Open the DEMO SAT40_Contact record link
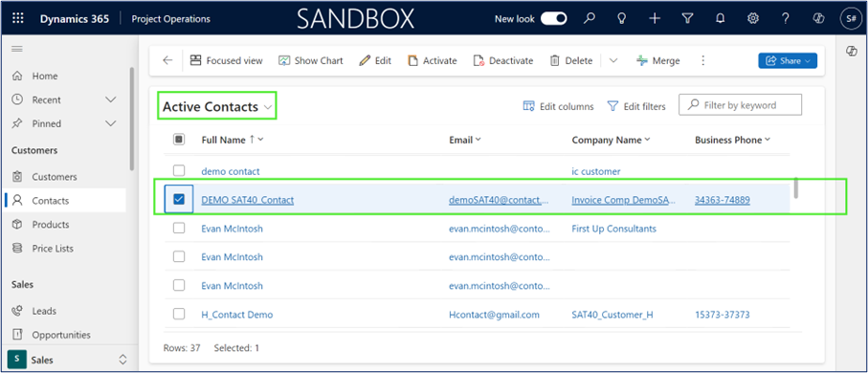The image size is (868, 373). [248, 200]
